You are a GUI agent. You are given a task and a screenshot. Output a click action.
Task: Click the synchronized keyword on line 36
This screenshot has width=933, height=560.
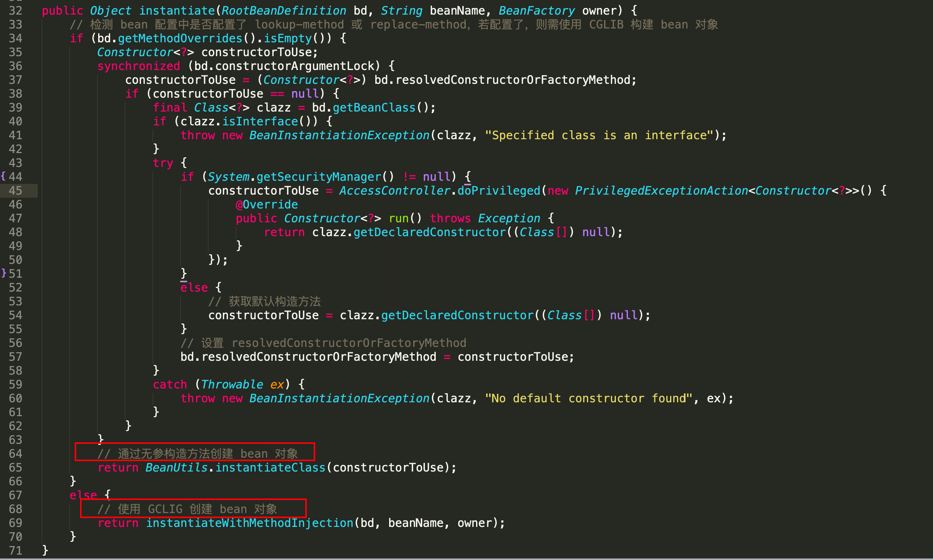[139, 66]
